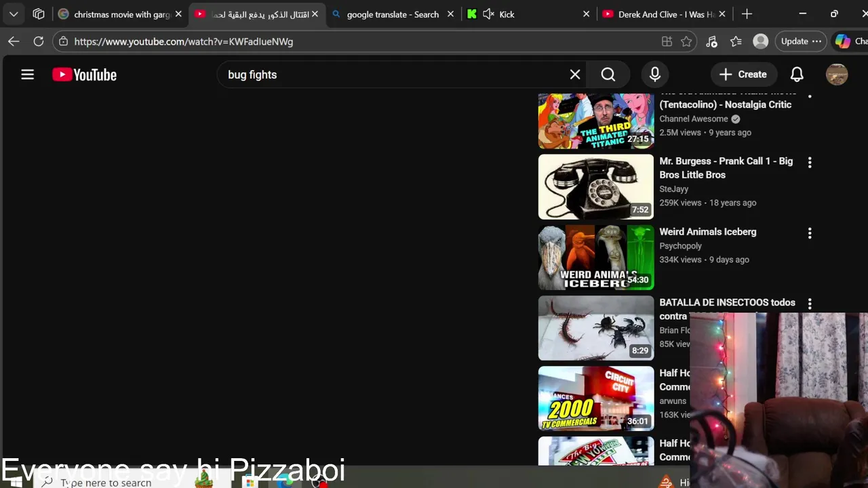Select the Arabic-titled YouTube tab
The width and height of the screenshot is (868, 488).
pyautogui.click(x=256, y=14)
